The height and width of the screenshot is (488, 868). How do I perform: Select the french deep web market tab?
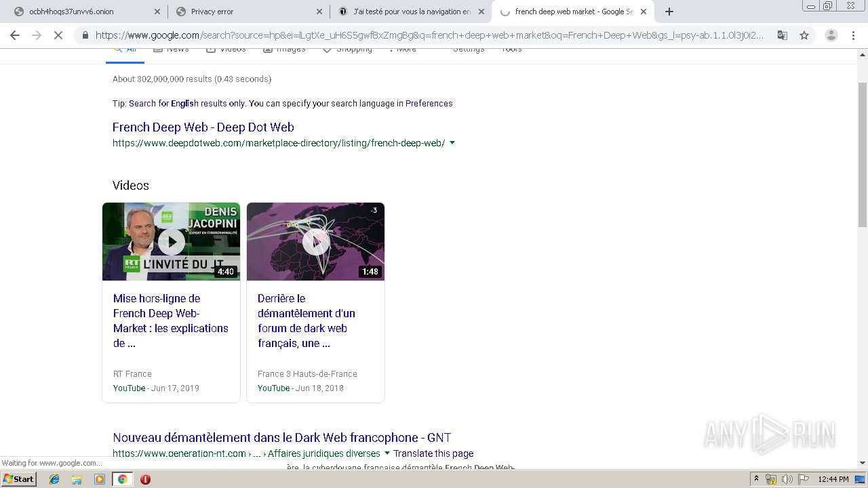[x=572, y=12]
